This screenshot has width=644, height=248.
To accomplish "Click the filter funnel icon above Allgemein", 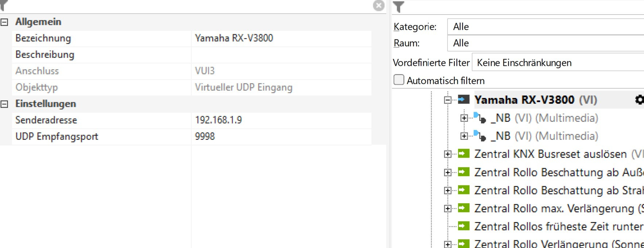I will click(x=4, y=5).
